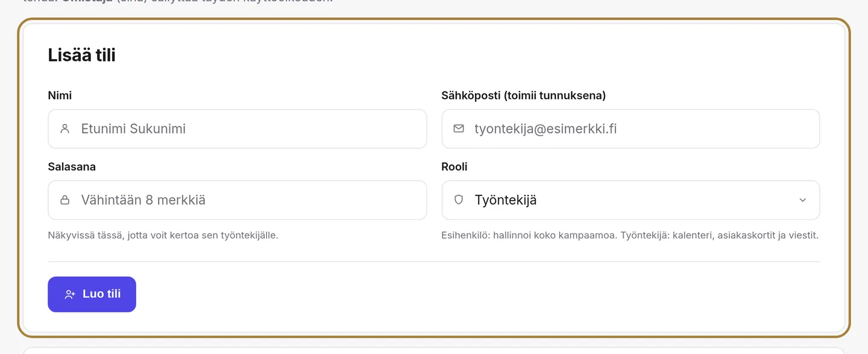
Task: Click the padlock icon in the Salasana field
Action: click(x=65, y=200)
